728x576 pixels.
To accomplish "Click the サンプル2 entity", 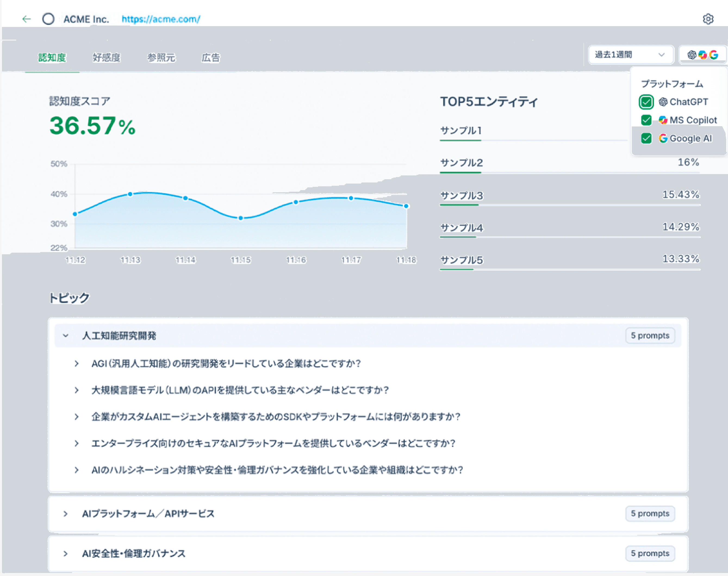I will pyautogui.click(x=461, y=163).
